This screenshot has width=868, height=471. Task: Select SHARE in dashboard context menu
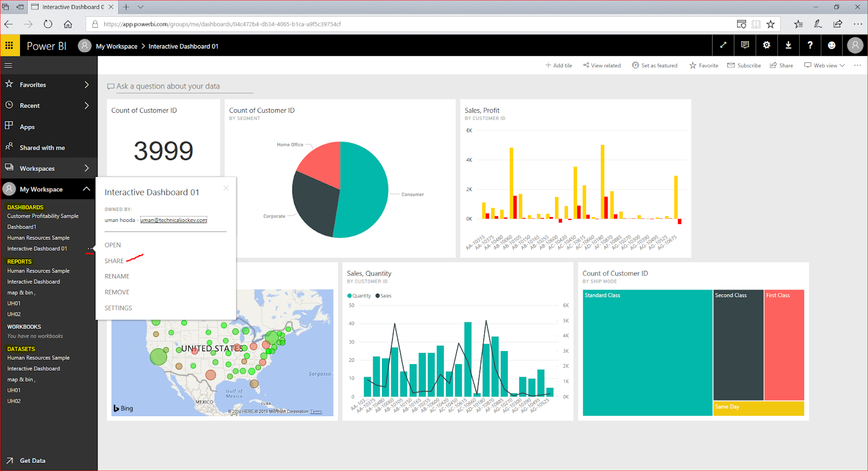(114, 261)
